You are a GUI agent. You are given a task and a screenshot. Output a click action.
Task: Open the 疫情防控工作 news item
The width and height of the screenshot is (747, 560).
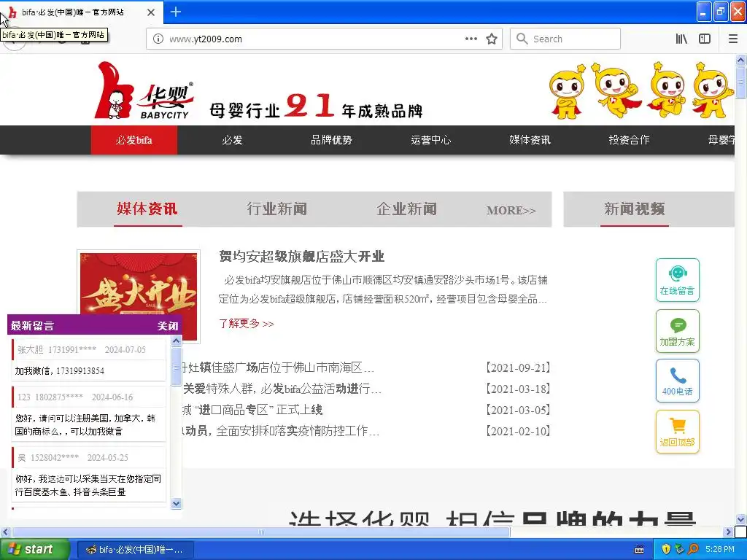click(x=280, y=431)
